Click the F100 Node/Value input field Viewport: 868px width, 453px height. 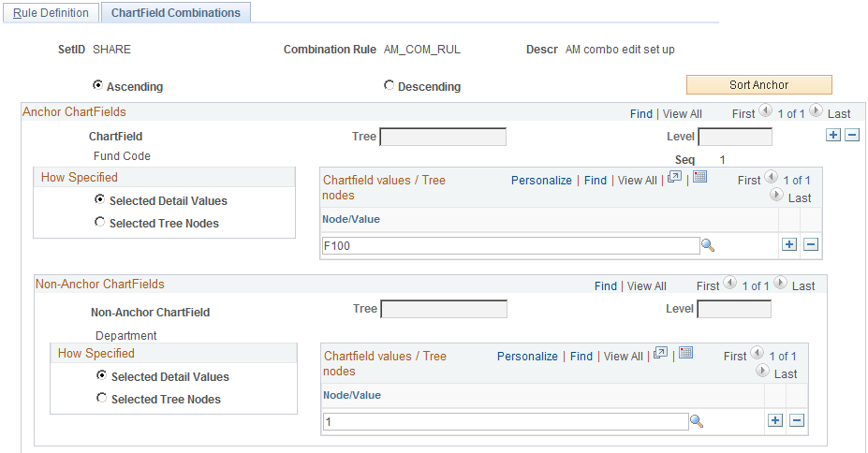(511, 245)
